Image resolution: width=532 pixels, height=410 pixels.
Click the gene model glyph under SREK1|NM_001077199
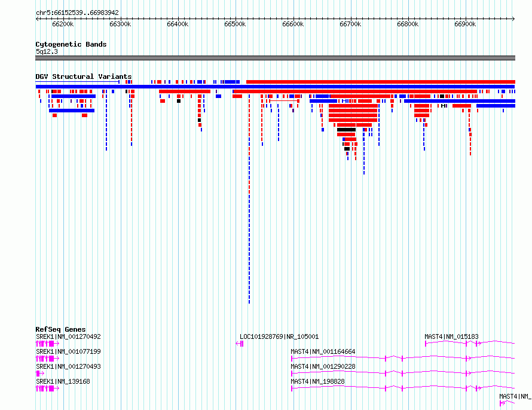click(x=47, y=359)
